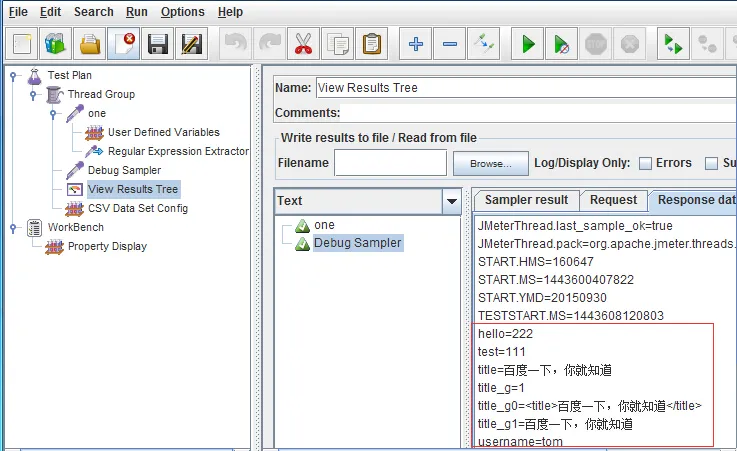Select CSV Data Set Config element
This screenshot has height=451, width=737.
(x=138, y=208)
